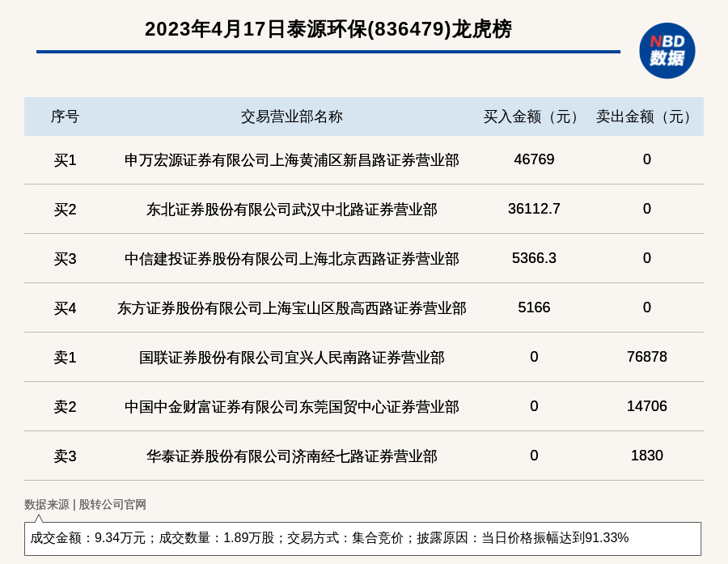This screenshot has width=728, height=564.
Task: Select 东方证券 上海宝山区殷高西路 branch name
Action: tap(291, 308)
